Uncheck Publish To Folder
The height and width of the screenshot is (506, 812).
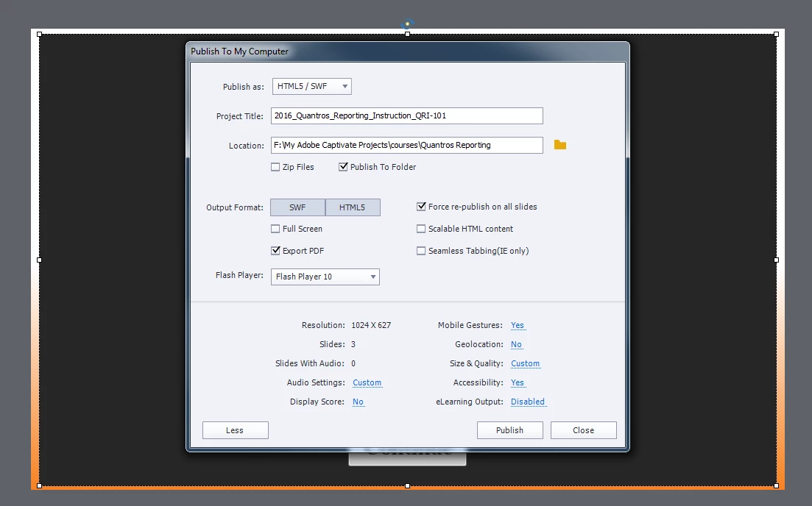click(343, 167)
